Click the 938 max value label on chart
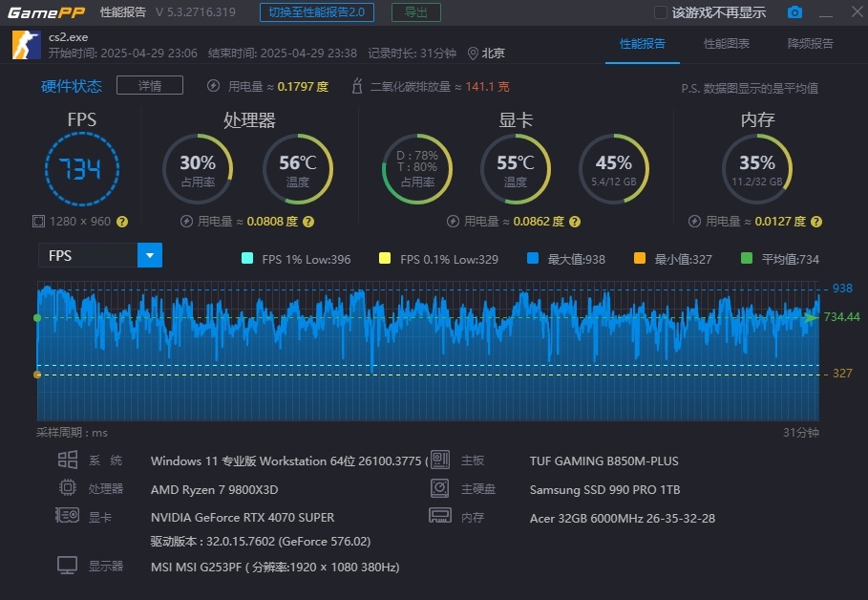The height and width of the screenshot is (600, 868). 842,289
